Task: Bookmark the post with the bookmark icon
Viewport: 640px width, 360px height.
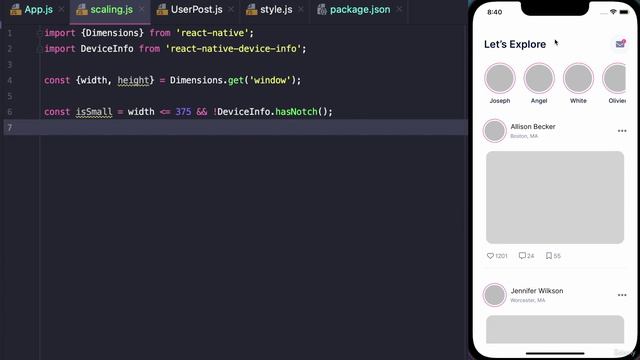Action: pyautogui.click(x=549, y=256)
